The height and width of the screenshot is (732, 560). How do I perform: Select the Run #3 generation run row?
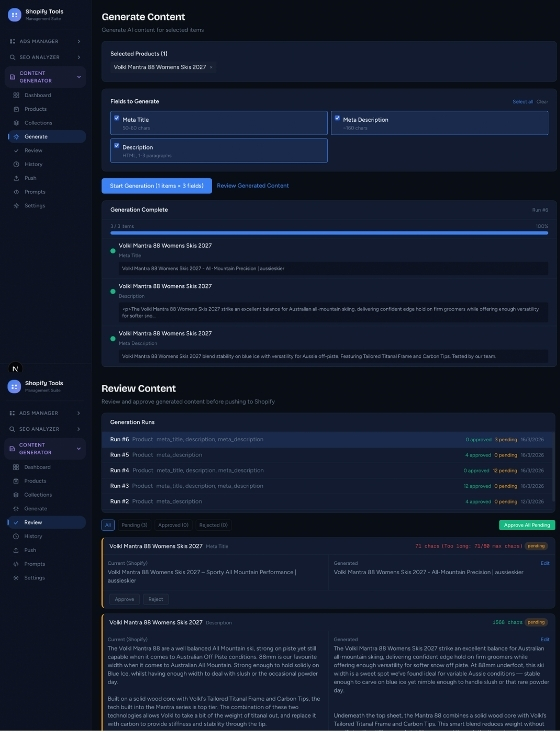point(327,486)
